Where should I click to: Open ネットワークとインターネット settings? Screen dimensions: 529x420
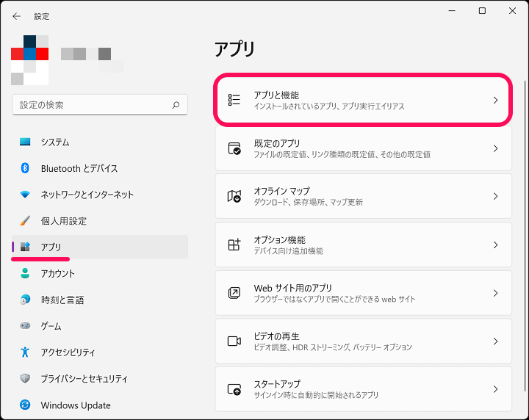tap(87, 195)
